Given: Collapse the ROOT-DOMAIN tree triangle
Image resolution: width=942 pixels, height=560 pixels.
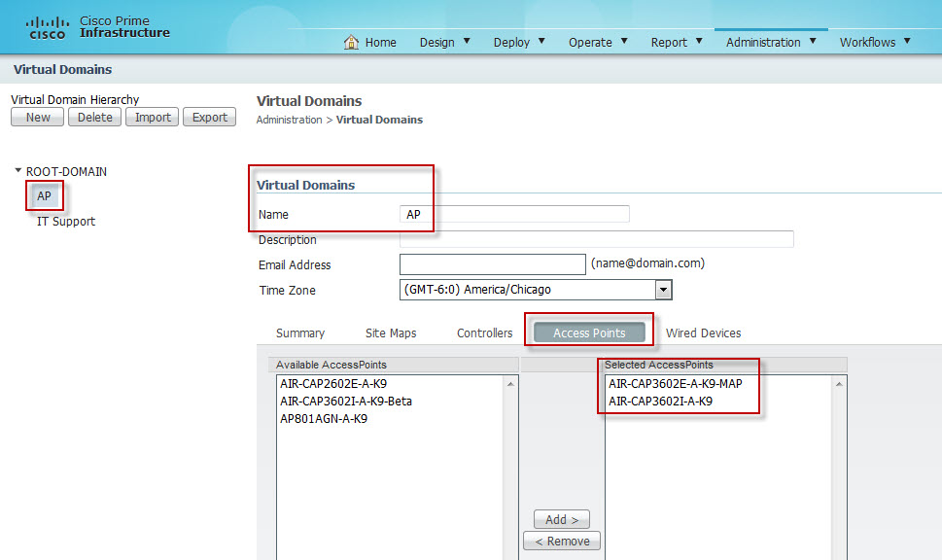Looking at the screenshot, I should coord(18,171).
